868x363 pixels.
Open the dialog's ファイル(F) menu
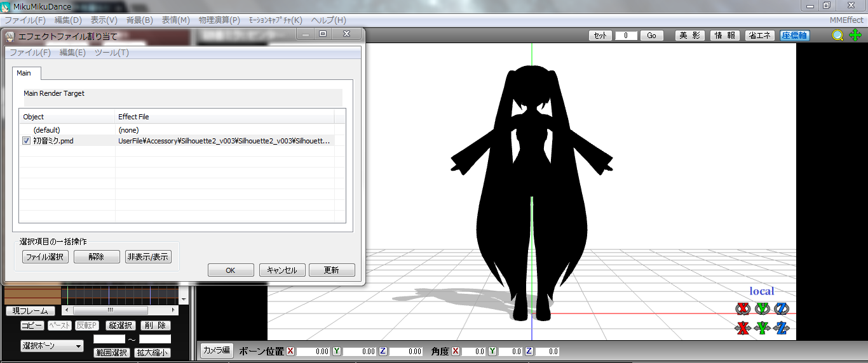pos(30,53)
